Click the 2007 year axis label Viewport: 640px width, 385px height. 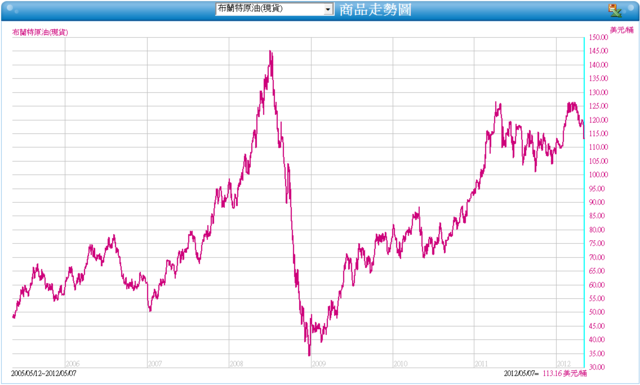click(x=155, y=364)
